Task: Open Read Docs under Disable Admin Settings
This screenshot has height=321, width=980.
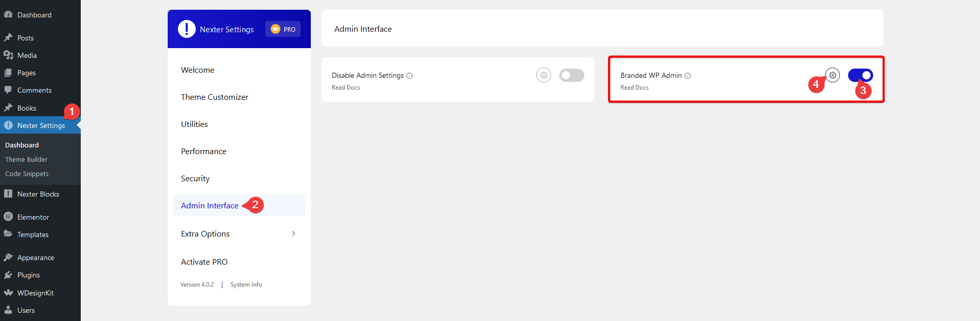Action: pos(346,88)
